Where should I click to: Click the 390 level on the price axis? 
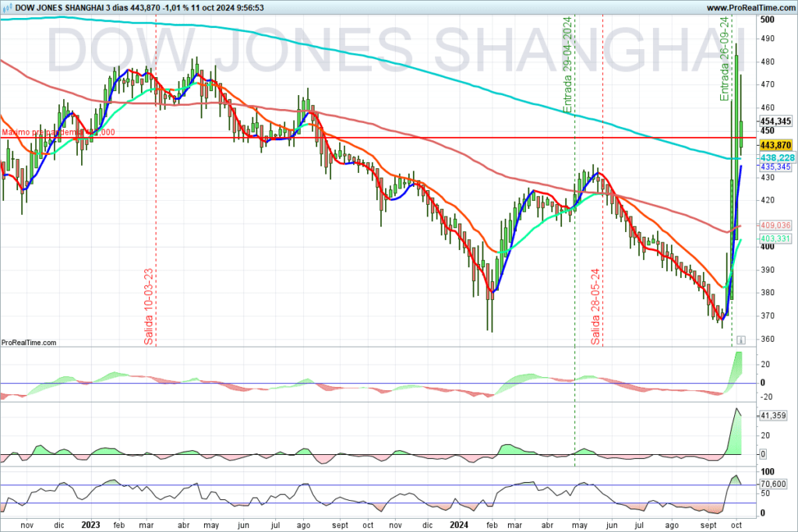(767, 270)
